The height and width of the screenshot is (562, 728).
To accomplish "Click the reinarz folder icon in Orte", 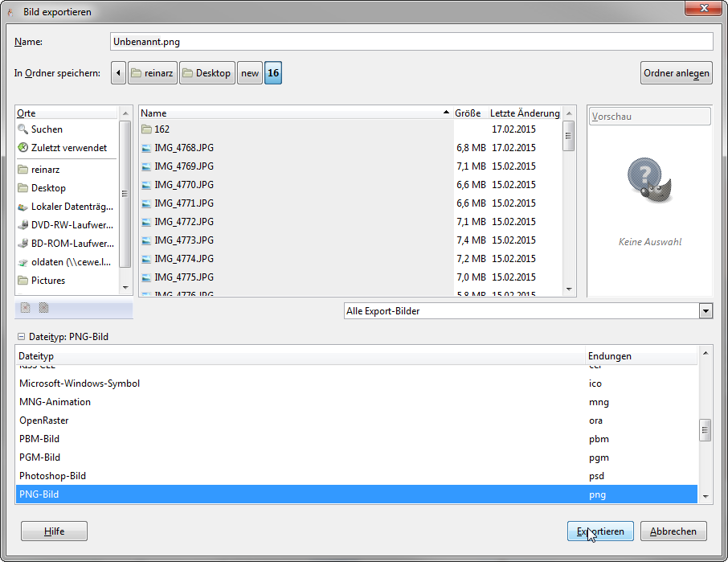I will [22, 170].
